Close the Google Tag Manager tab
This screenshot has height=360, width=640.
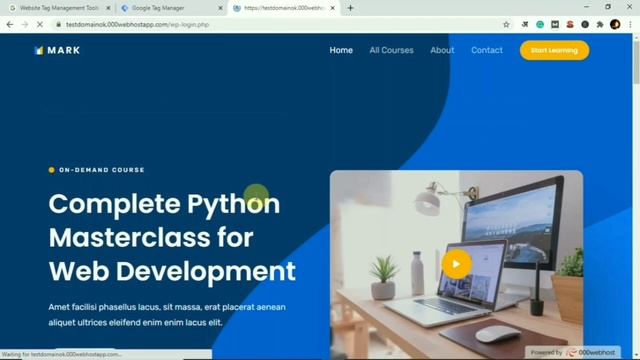220,8
